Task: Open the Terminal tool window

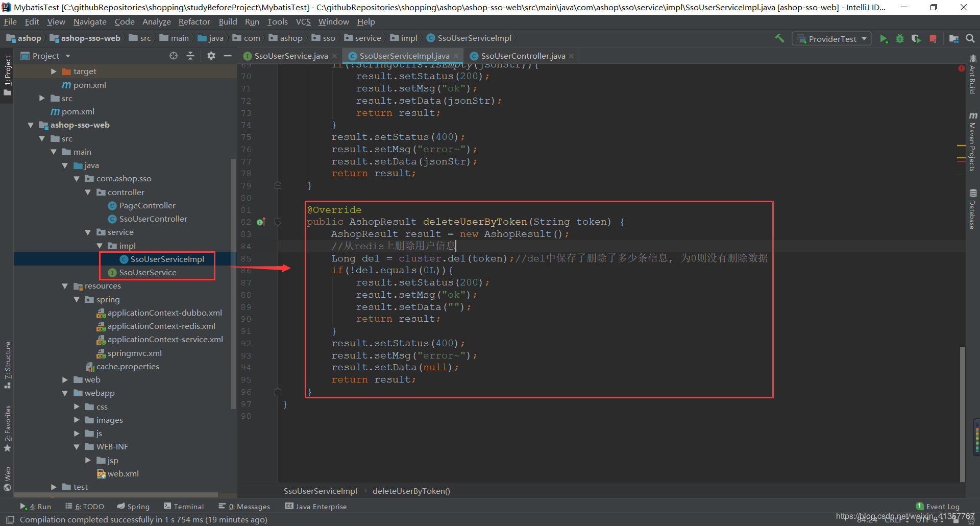Action: tap(184, 507)
